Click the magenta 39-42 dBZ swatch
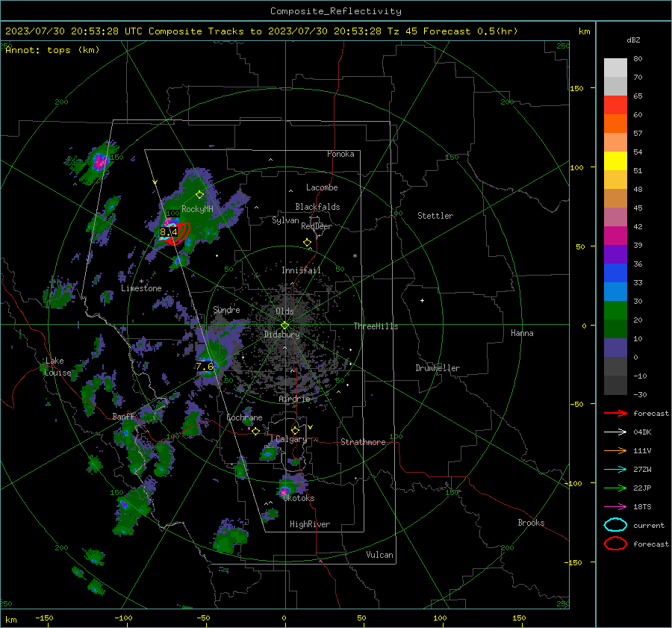Screen dimensions: 672x628 tap(615, 236)
